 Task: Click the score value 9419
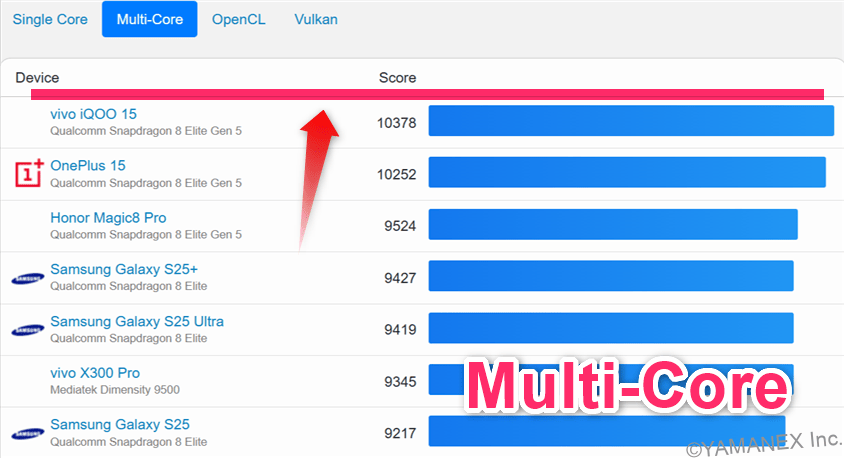[x=400, y=330]
